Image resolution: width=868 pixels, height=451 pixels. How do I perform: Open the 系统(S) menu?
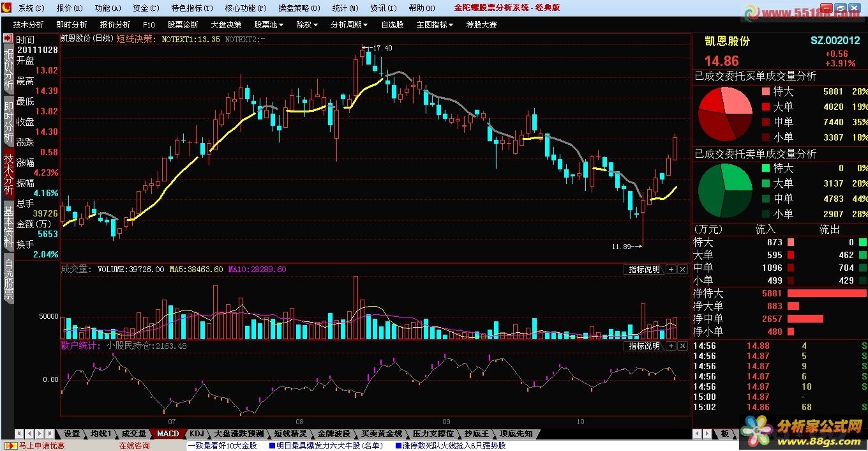[32, 8]
